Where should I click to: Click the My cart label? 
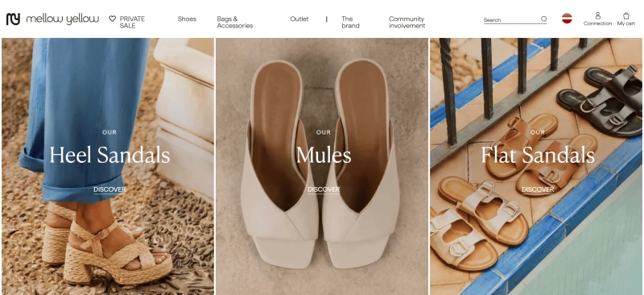pyautogui.click(x=626, y=23)
